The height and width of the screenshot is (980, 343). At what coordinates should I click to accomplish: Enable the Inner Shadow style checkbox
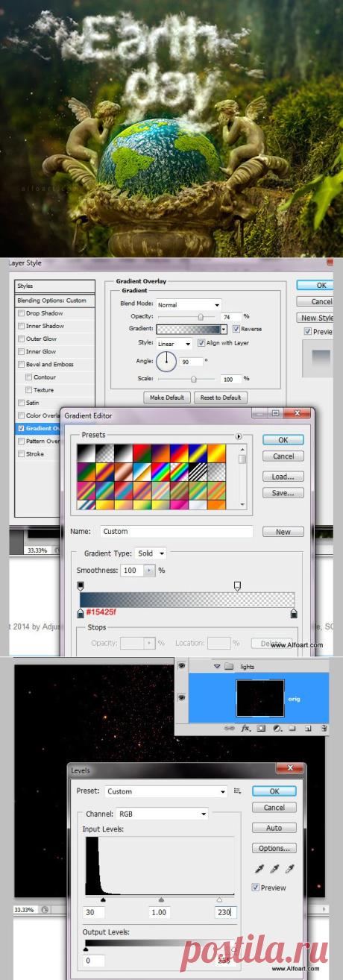pos(20,326)
